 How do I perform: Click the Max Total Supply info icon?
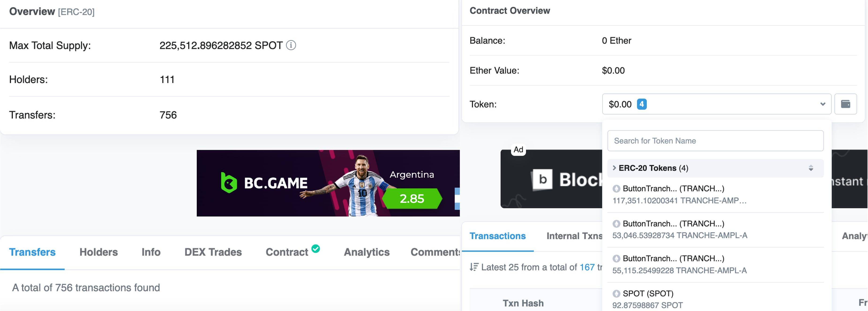point(291,45)
